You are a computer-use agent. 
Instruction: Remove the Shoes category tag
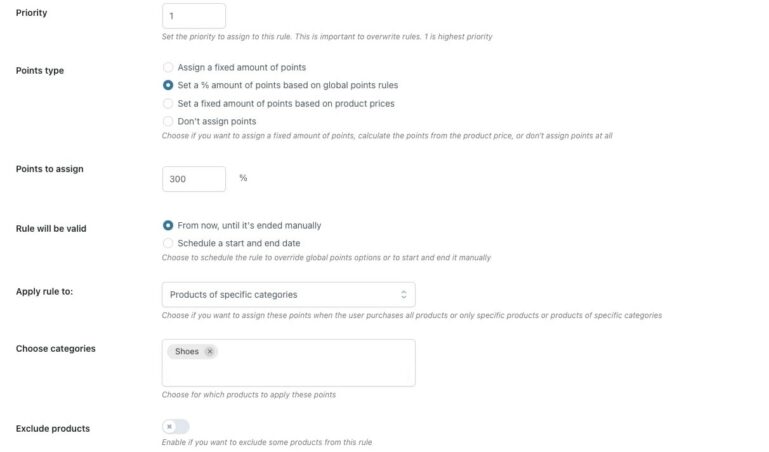click(209, 351)
